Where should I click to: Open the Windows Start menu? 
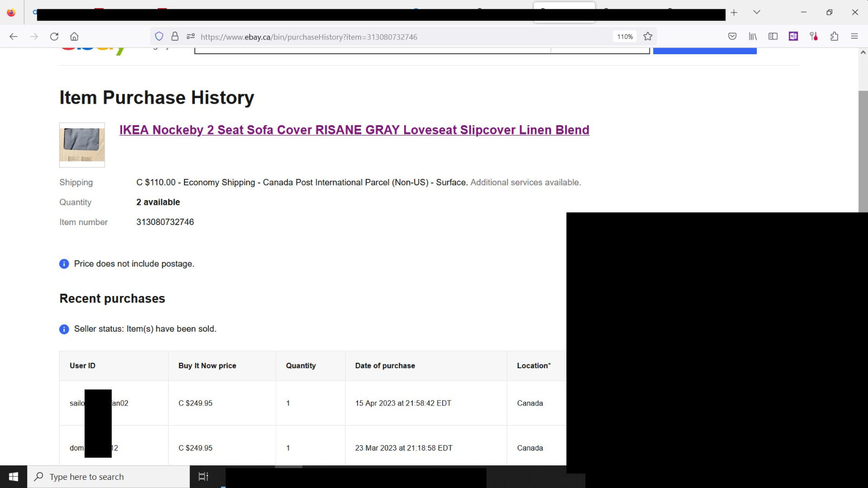click(x=14, y=477)
